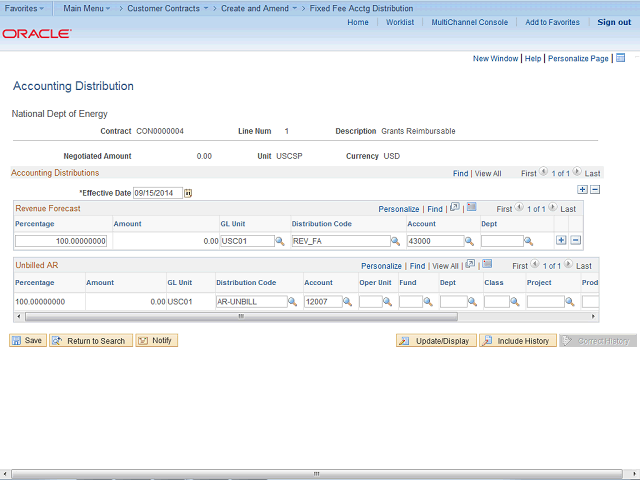This screenshot has width=640, height=480.
Task: Click lookup icon for REV_FA Distribution Code
Action: [x=397, y=241]
